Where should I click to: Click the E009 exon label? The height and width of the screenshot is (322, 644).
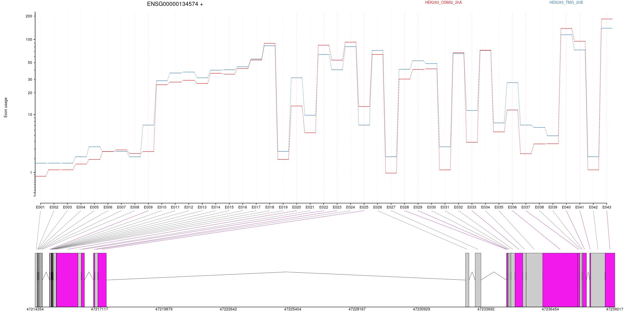tap(148, 207)
